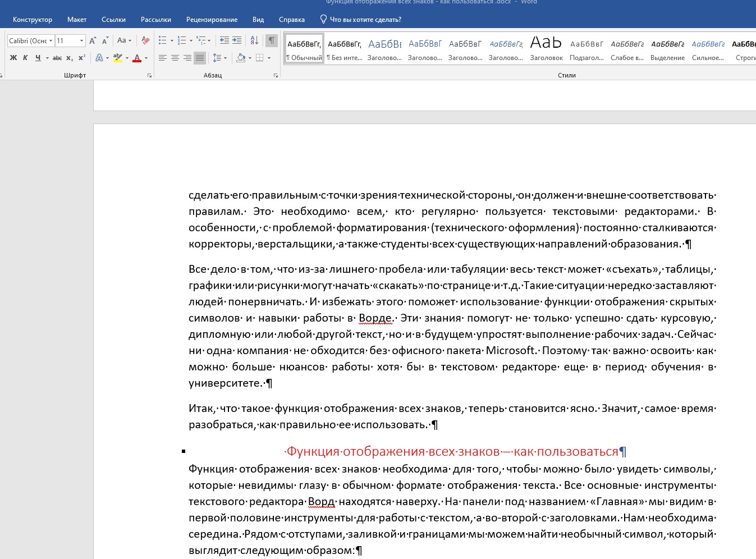
Task: Switch to the Макет ribbon tab
Action: (77, 20)
